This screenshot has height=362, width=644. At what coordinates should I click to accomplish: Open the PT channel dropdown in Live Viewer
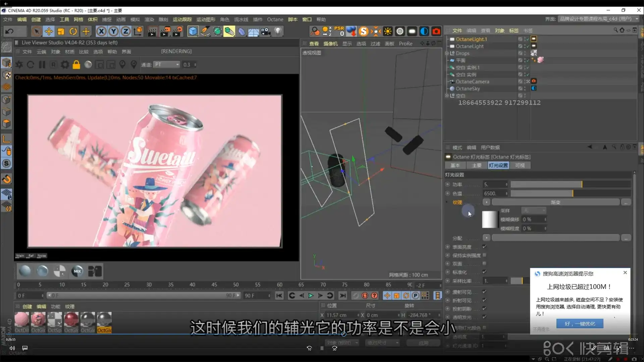pyautogui.click(x=167, y=64)
